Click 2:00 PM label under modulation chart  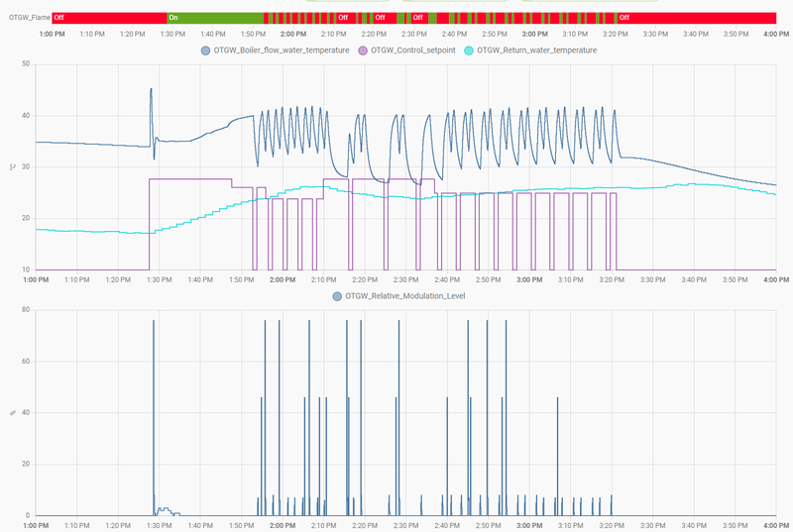click(x=283, y=526)
